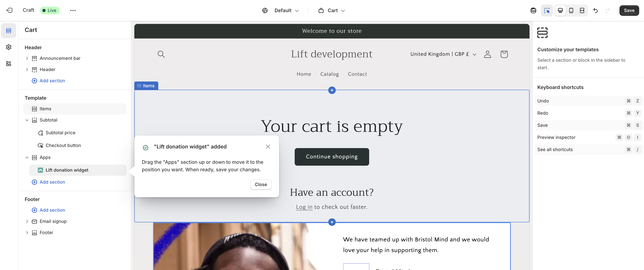Click the Continue shopping button
644x270 pixels.
tap(332, 157)
